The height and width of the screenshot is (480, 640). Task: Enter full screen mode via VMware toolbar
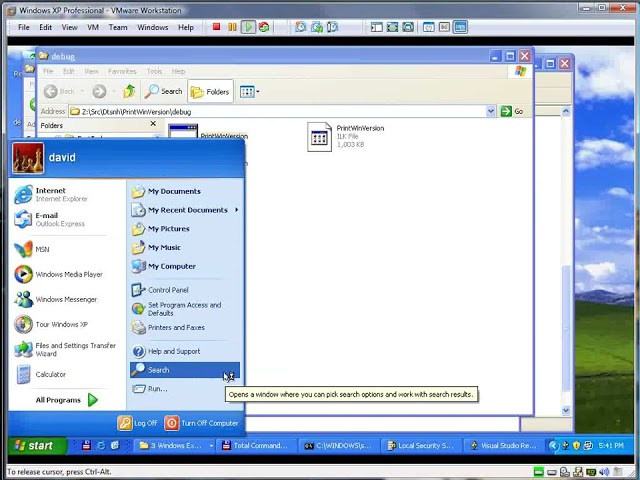click(x=392, y=27)
